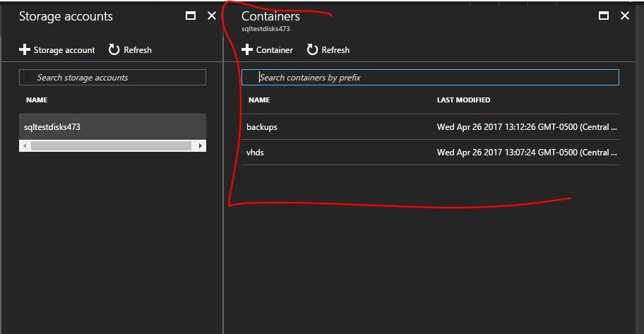Click the plus icon for Storage account
The height and width of the screenshot is (334, 644).
(25, 50)
